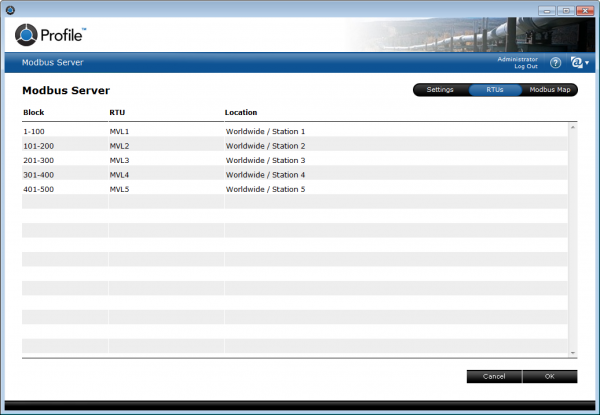Click Worldwide / Station 5 location
This screenshot has width=600, height=415.
[x=265, y=189]
